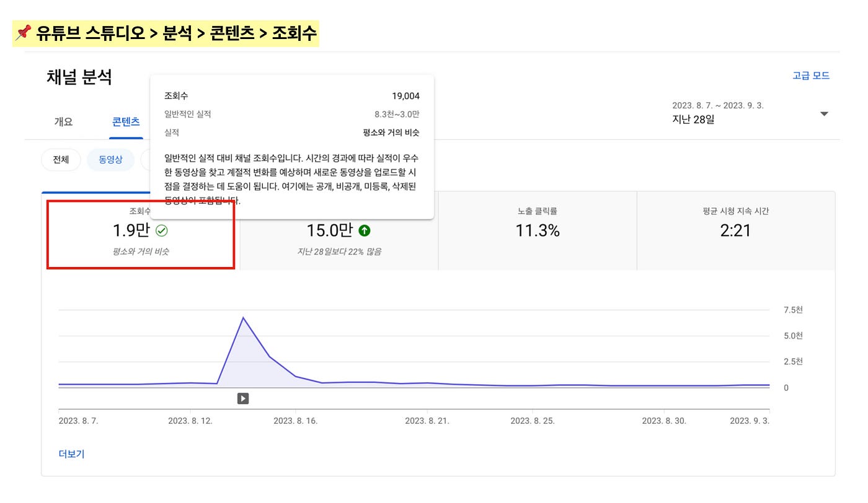Click the peak of the views line chart
The image size is (868, 503).
click(x=243, y=318)
